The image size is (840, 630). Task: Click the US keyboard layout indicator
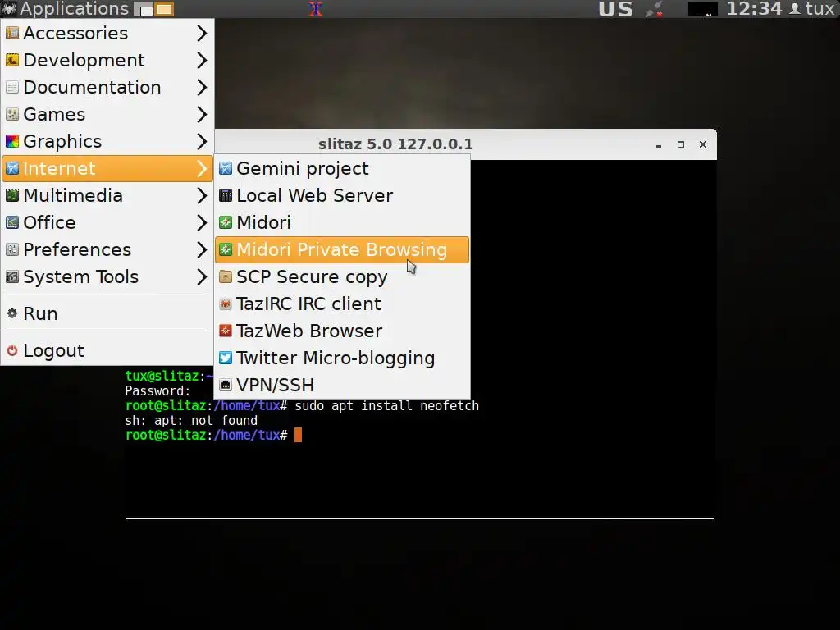[615, 9]
